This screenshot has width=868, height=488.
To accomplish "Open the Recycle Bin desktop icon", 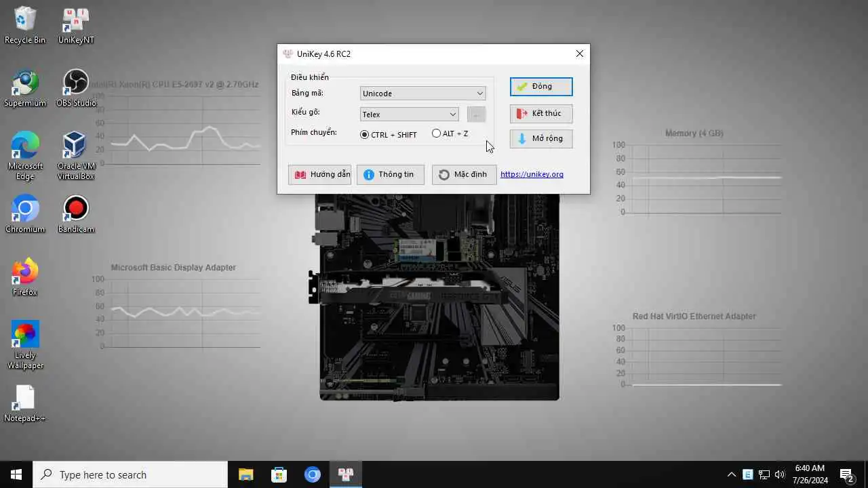I will click(25, 26).
